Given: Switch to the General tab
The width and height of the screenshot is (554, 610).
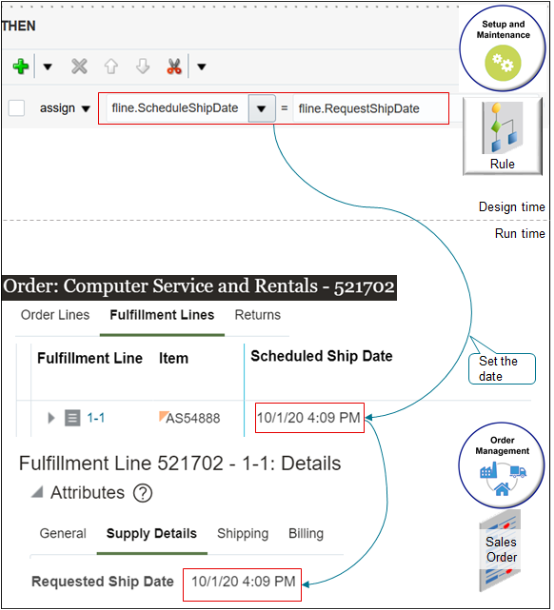Looking at the screenshot, I should pos(63,533).
